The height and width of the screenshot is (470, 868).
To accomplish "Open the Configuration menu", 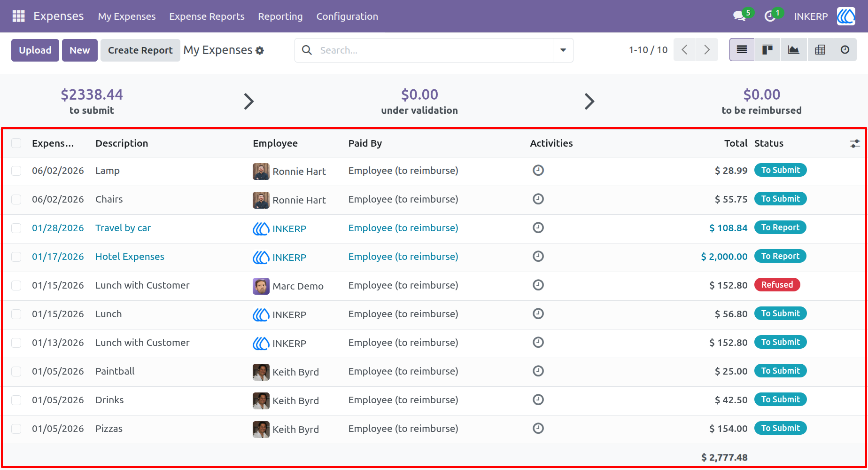I will pos(347,16).
